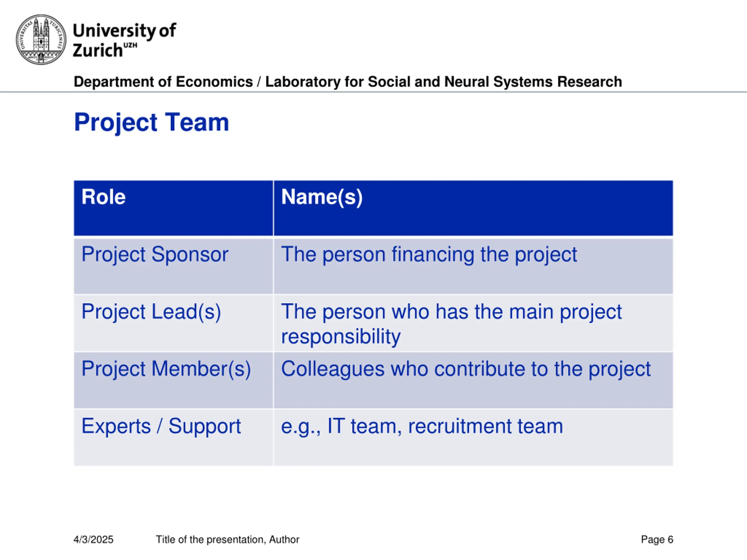Click the Project Team slide title
This screenshot has height=560, width=747.
click(x=152, y=122)
